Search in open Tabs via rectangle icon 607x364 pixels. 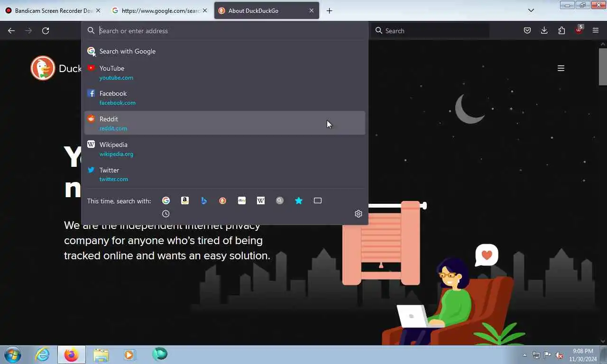coord(318,200)
